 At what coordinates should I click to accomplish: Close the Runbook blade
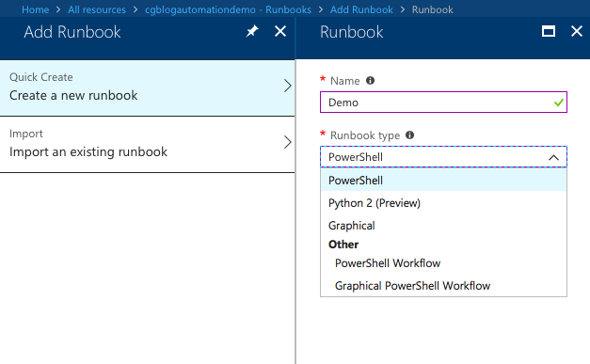click(x=577, y=31)
